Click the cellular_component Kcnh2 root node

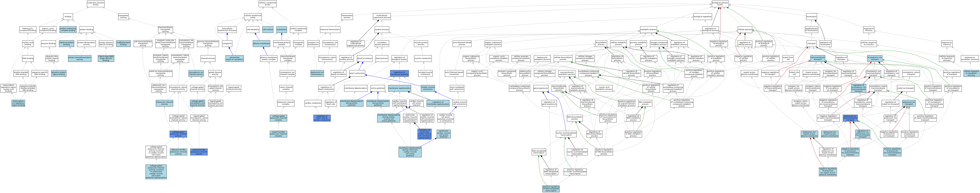pyautogui.click(x=267, y=4)
